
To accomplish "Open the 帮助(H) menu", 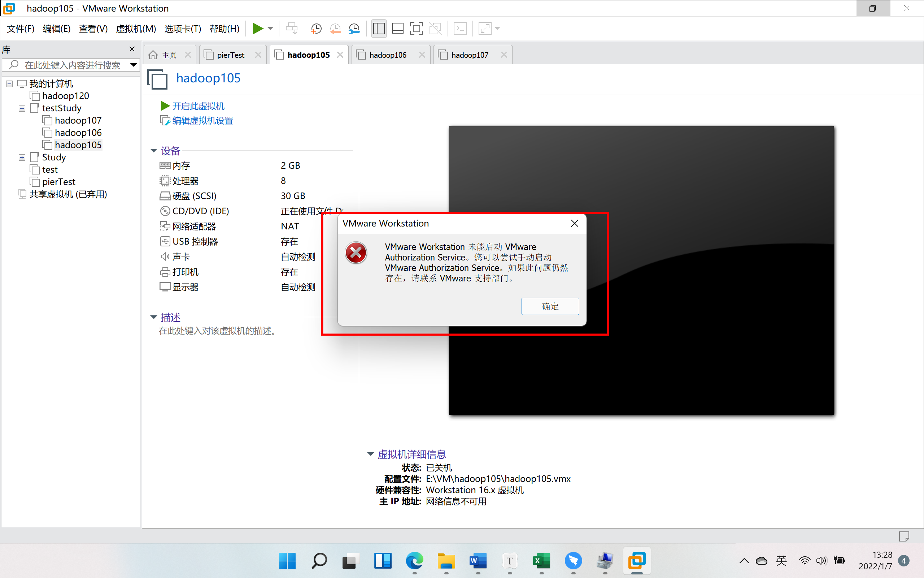I will click(x=225, y=29).
